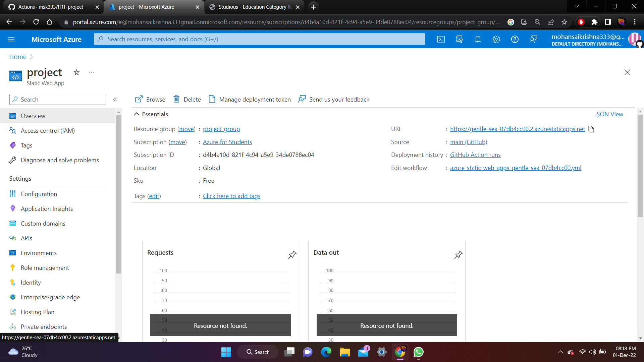Pin the Data out chart
This screenshot has width=644, height=362.
458,255
